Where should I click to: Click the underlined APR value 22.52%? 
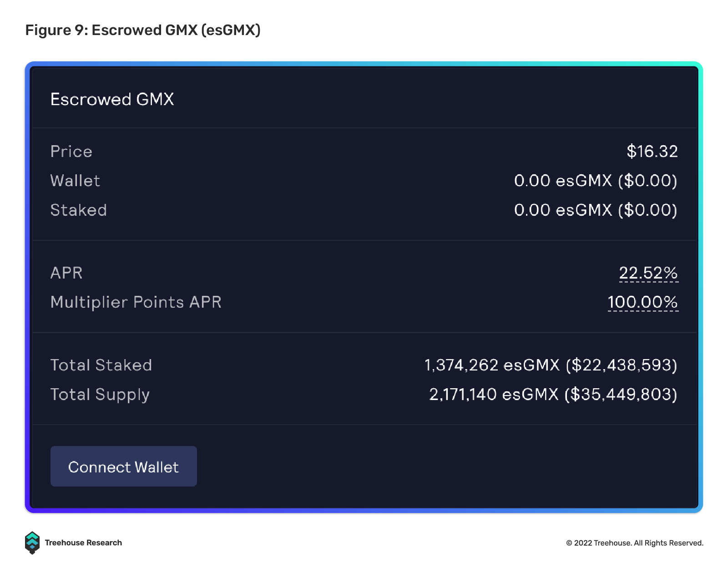(x=648, y=273)
